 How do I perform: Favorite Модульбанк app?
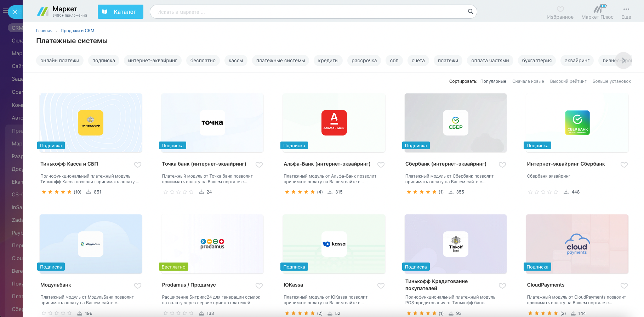point(138,286)
